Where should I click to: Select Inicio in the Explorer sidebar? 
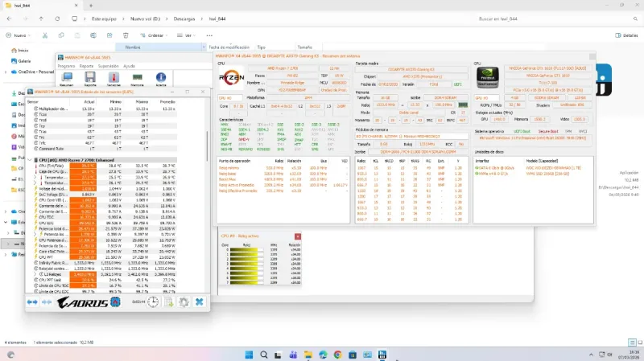pyautogui.click(x=20, y=51)
